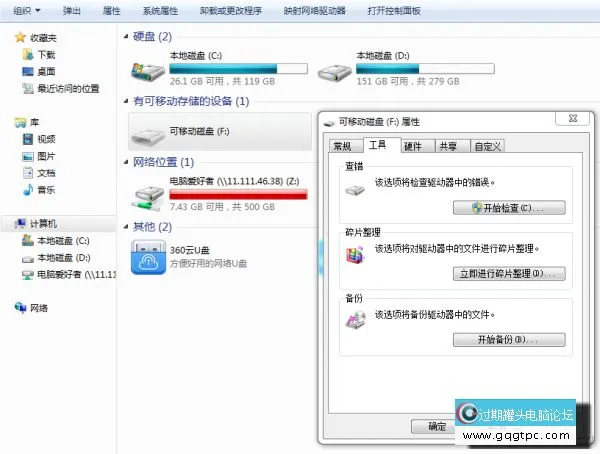Click 打开控制面板 in the toolbar
This screenshot has height=454, width=600.
coord(394,11)
